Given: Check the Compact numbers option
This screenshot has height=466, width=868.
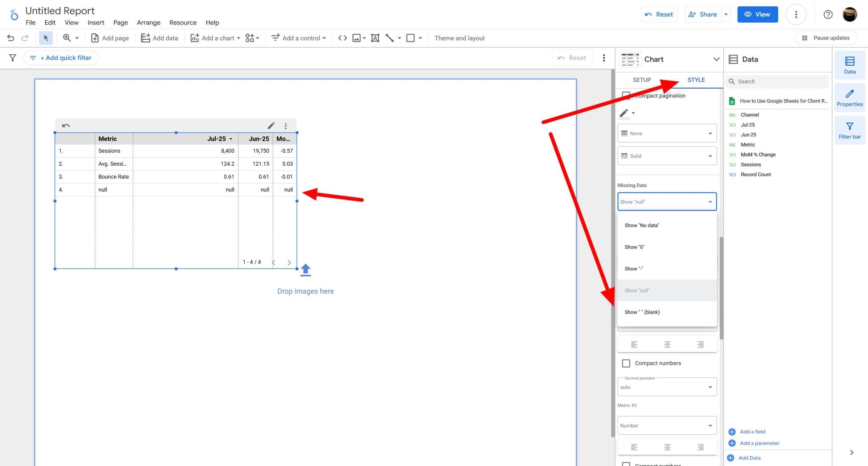Looking at the screenshot, I should pyautogui.click(x=626, y=363).
